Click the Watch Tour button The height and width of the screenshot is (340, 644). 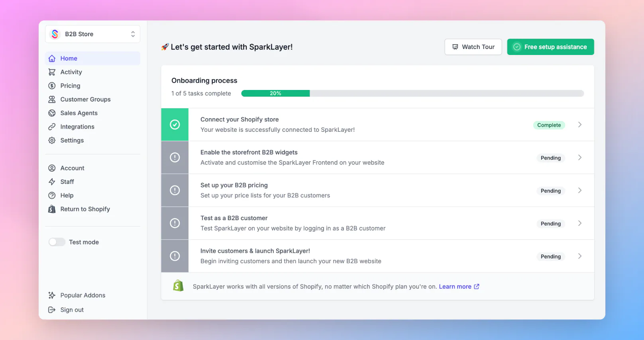tap(473, 47)
